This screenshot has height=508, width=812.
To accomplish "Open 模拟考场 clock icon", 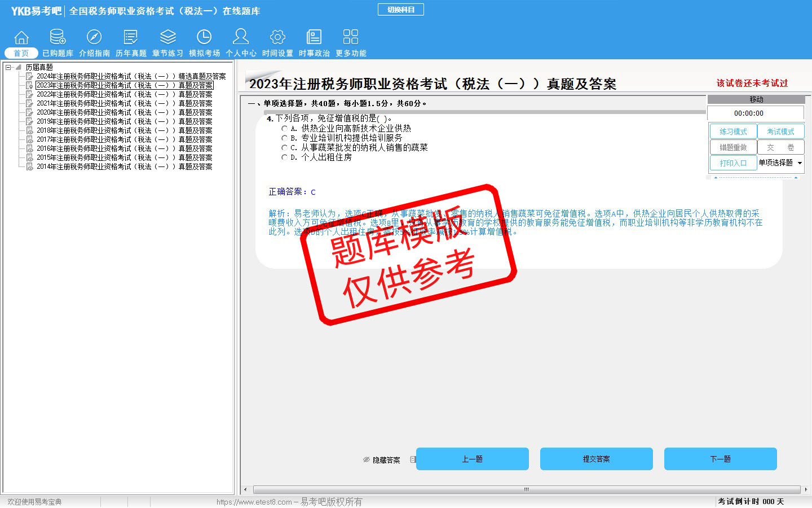I will pyautogui.click(x=204, y=38).
